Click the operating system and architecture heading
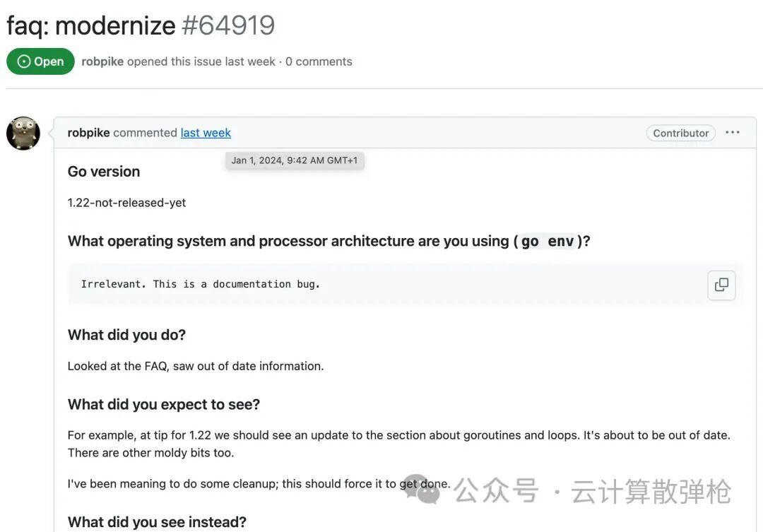Image resolution: width=763 pixels, height=532 pixels. click(x=329, y=241)
